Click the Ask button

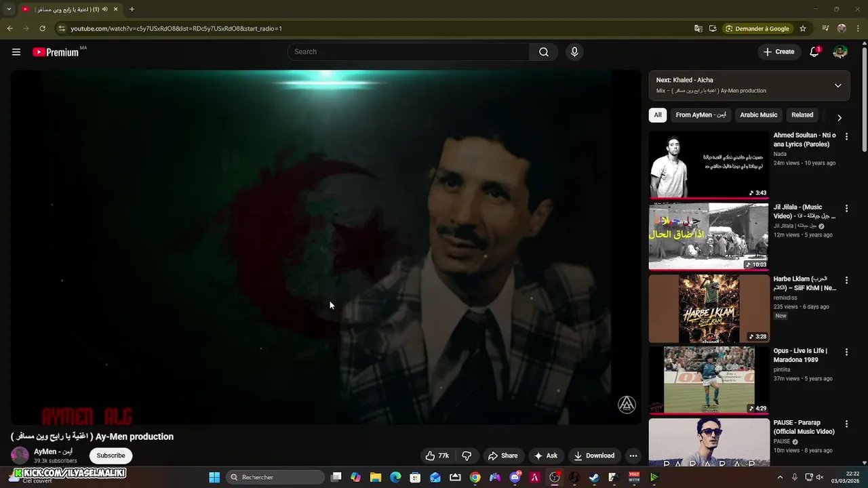point(546,455)
